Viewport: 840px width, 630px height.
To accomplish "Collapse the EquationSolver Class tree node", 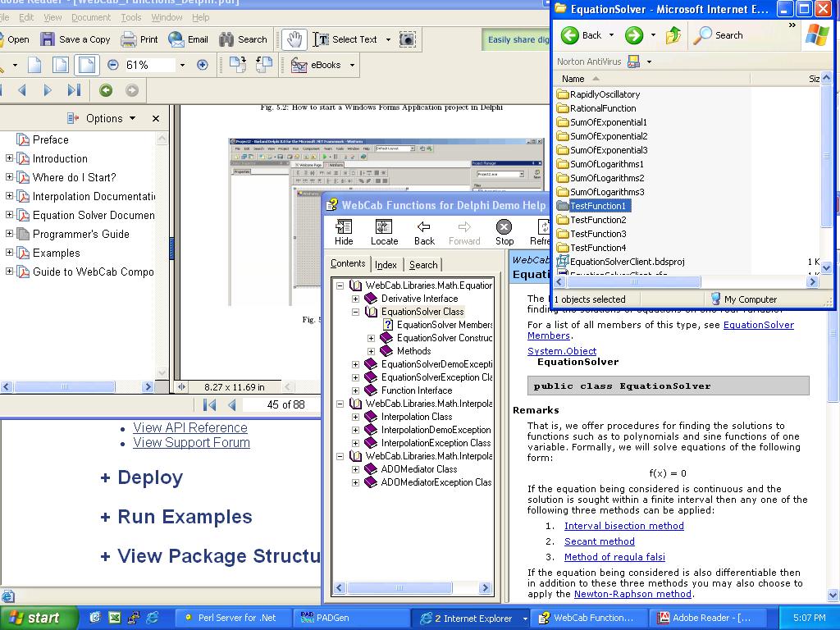I will coord(355,312).
